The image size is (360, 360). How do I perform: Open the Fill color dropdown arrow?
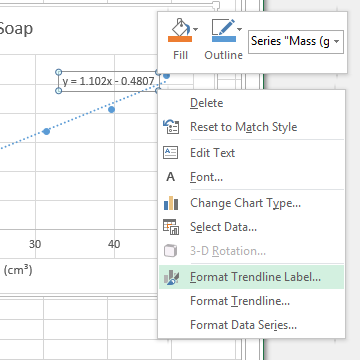pos(196,30)
